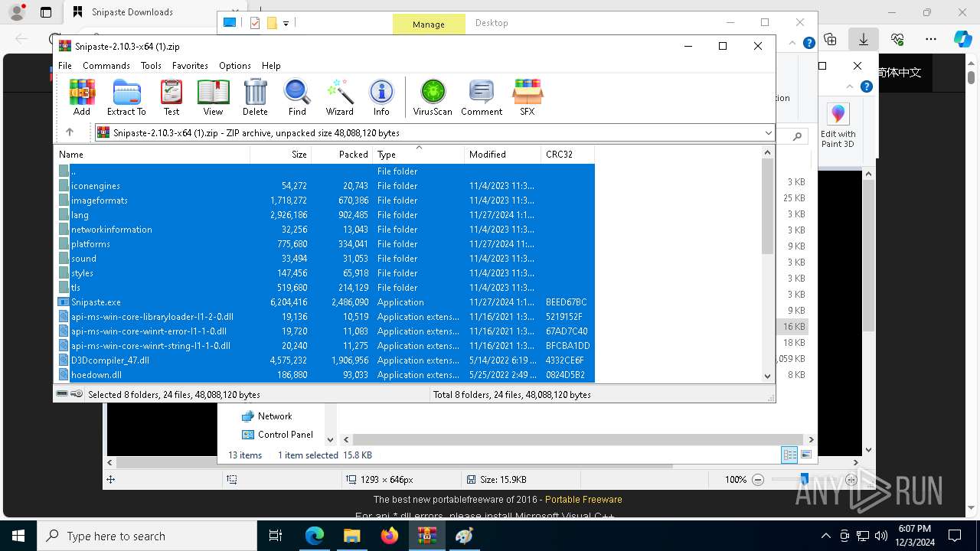This screenshot has height=551, width=980.
Task: Select api-ms-win-core-libraryloader-l1-2-0.dll
Action: click(325, 317)
